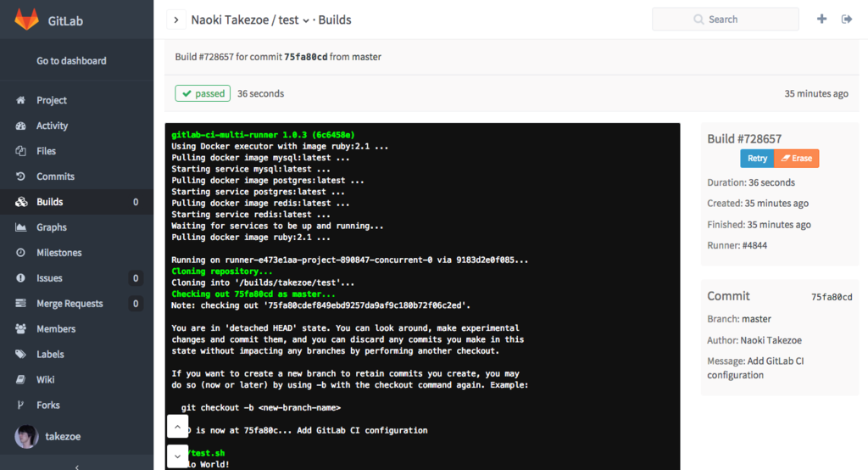The width and height of the screenshot is (868, 470).
Task: Click the Activity dashboard icon
Action: pos(20,126)
